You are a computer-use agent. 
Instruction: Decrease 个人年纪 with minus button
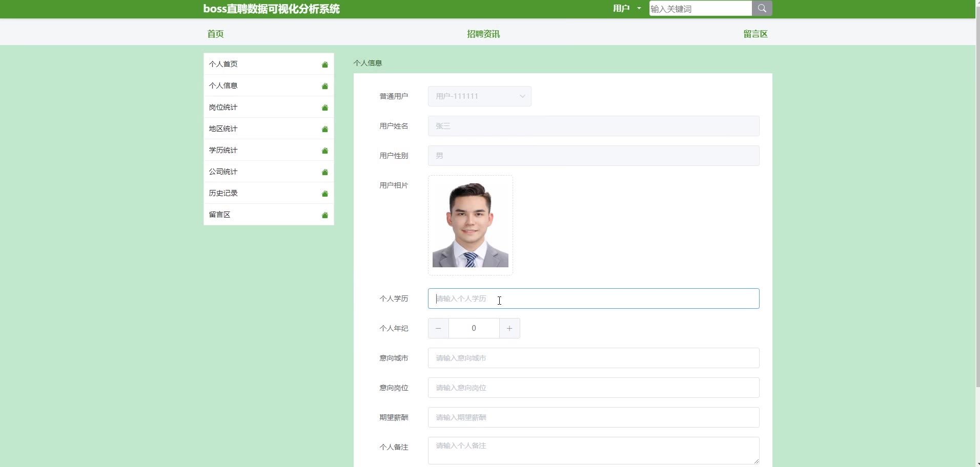click(438, 328)
